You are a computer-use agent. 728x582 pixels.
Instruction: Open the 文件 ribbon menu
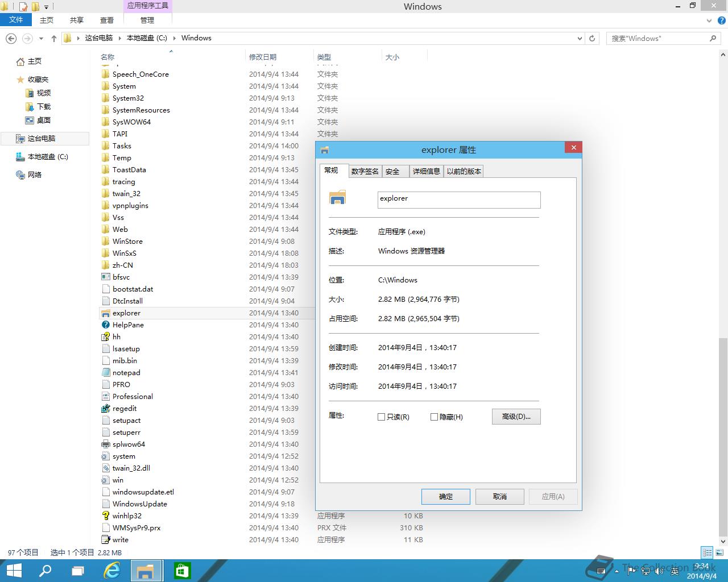coord(16,20)
